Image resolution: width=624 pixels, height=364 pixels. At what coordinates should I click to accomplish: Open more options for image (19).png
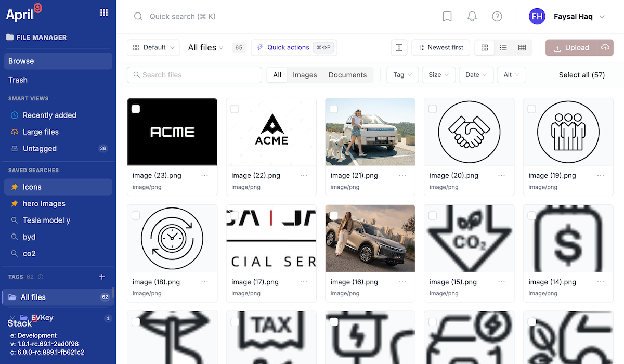(x=601, y=176)
